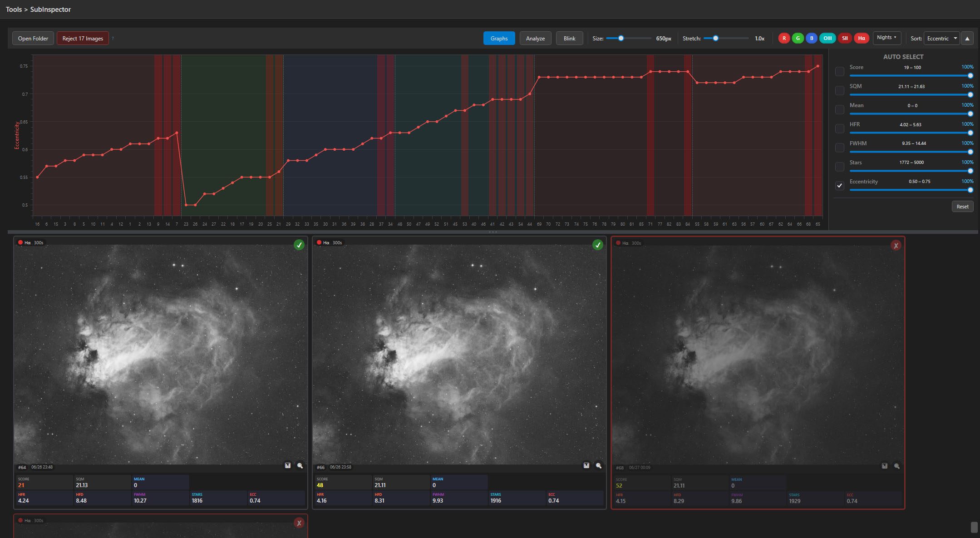Screen dimensions: 980x538
Task: Click the Reject 17 Images button
Action: [83, 39]
